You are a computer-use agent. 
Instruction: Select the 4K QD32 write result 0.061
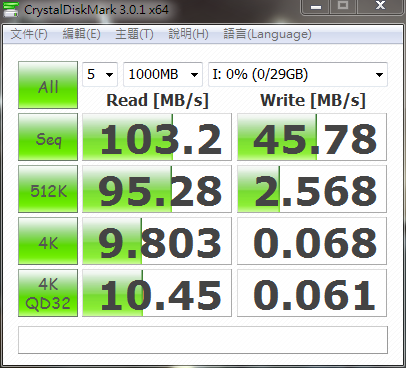coord(312,293)
